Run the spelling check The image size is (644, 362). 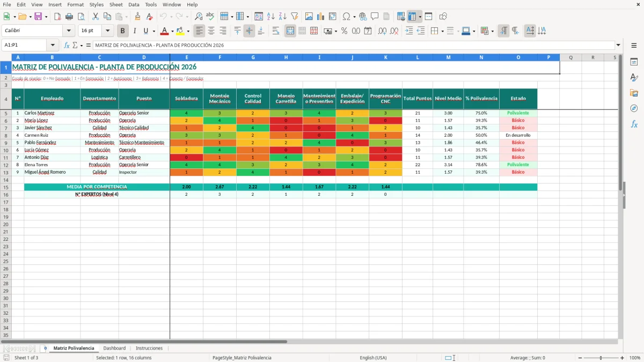coord(210,17)
